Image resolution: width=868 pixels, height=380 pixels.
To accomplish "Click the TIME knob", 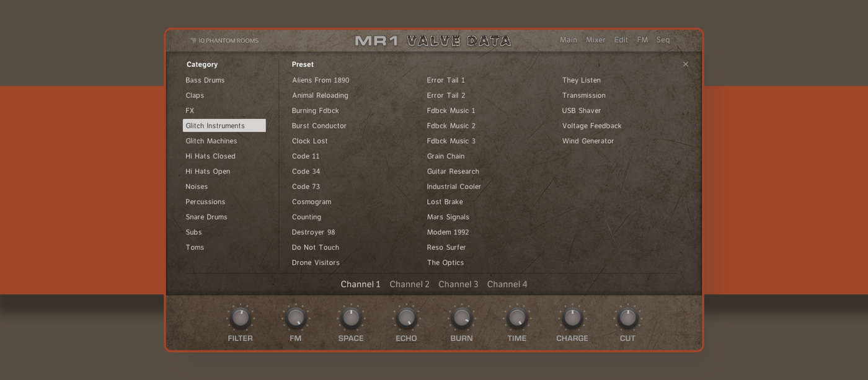I will tap(516, 318).
